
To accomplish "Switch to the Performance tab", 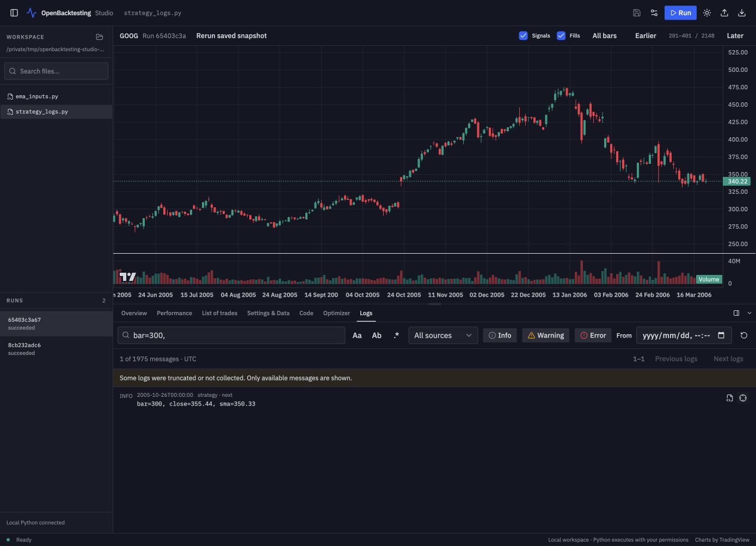I will [x=174, y=313].
